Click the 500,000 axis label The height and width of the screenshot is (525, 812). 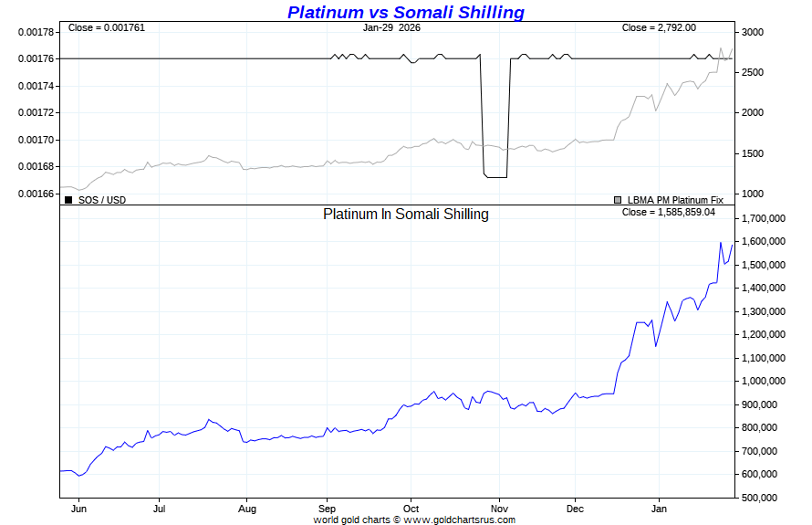point(759,498)
